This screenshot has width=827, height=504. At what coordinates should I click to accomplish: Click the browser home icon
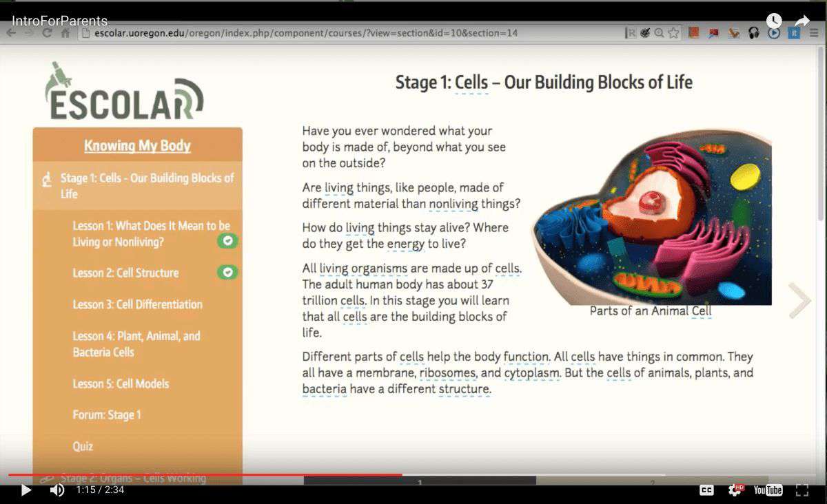click(x=65, y=32)
